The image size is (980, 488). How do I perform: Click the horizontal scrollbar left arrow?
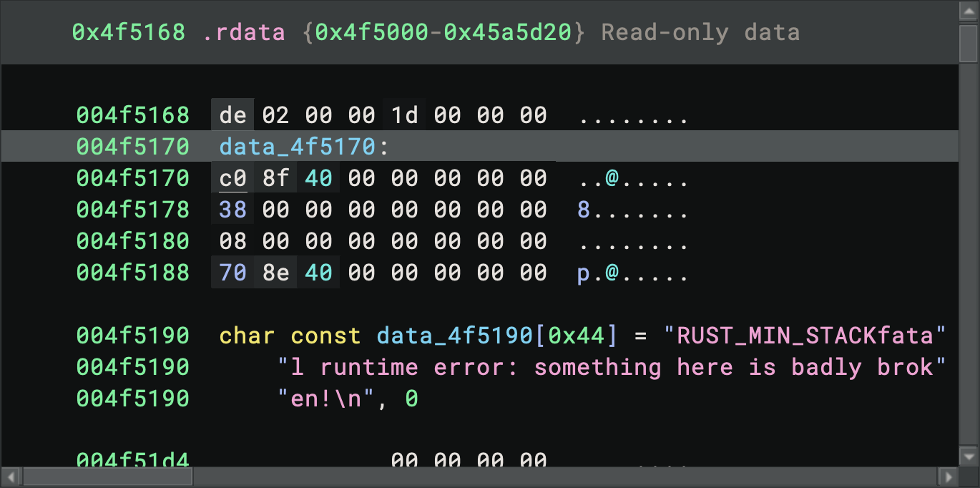[11, 477]
